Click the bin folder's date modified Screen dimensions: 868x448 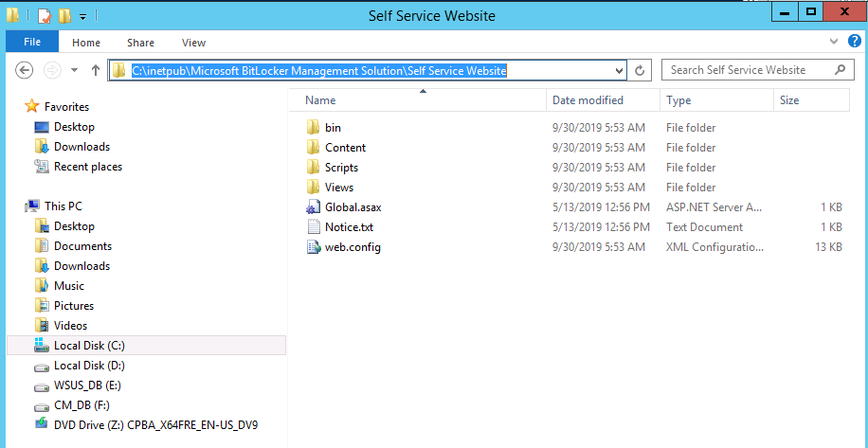point(599,128)
